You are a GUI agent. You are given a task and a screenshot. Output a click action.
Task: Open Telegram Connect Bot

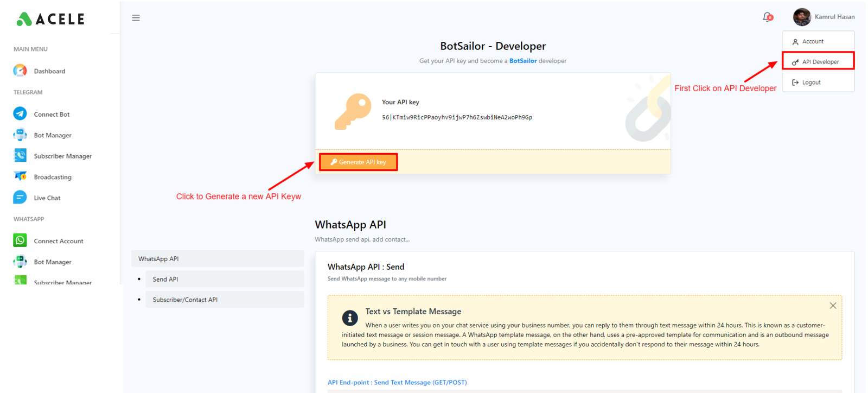pyautogui.click(x=52, y=115)
